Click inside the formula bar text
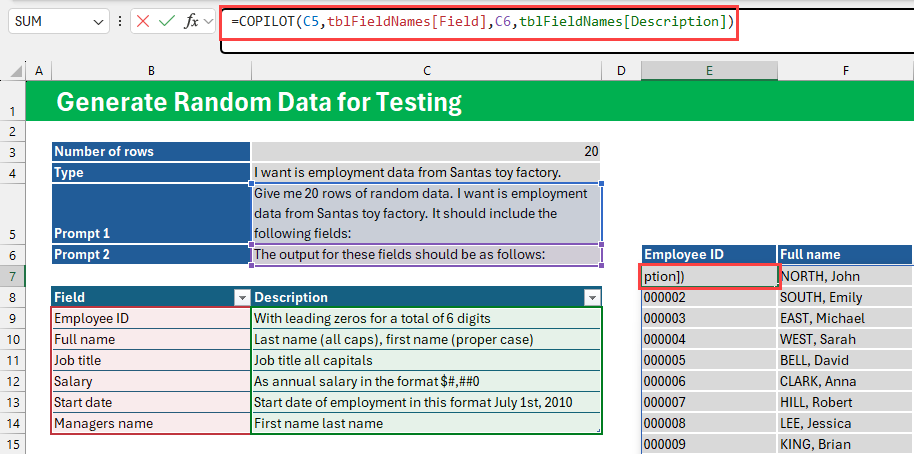The width and height of the screenshot is (914, 454). (x=480, y=21)
